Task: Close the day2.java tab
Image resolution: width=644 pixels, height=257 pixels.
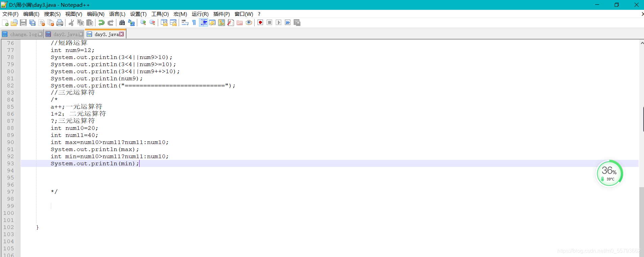Action: (81, 34)
